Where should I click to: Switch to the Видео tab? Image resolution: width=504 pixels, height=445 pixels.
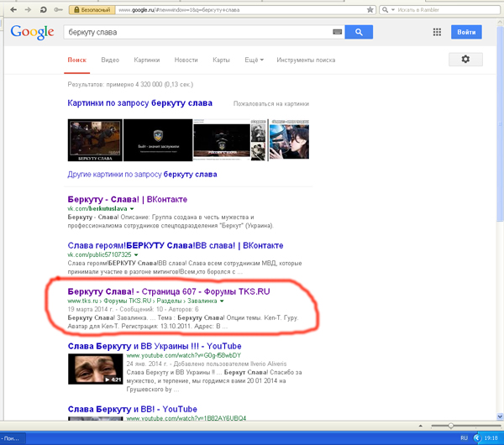pos(110,60)
